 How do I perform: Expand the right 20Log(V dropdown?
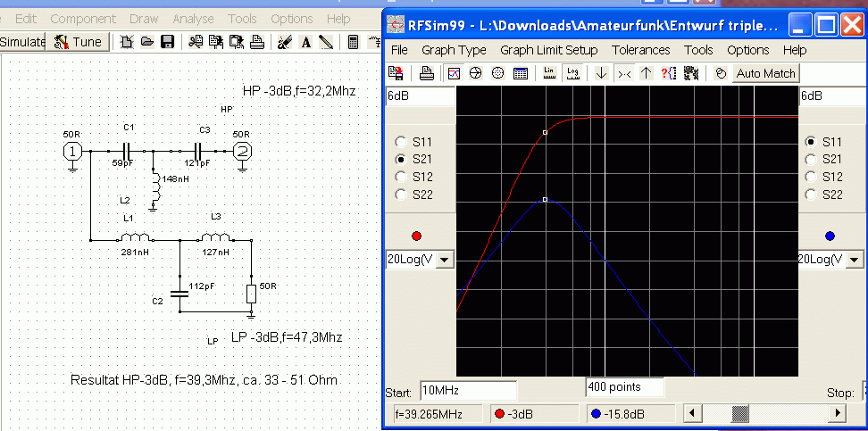click(x=855, y=260)
